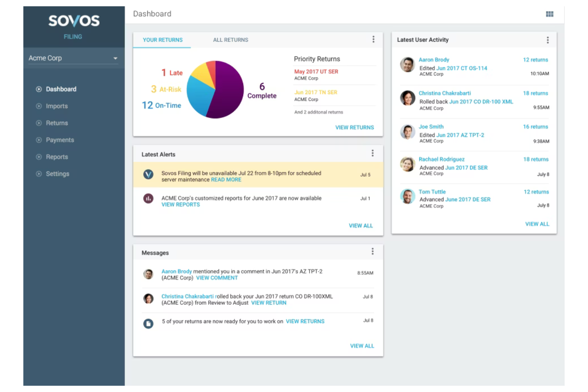588x392 pixels.
Task: Open the Latest User Activity three-dot menu
Action: (547, 40)
